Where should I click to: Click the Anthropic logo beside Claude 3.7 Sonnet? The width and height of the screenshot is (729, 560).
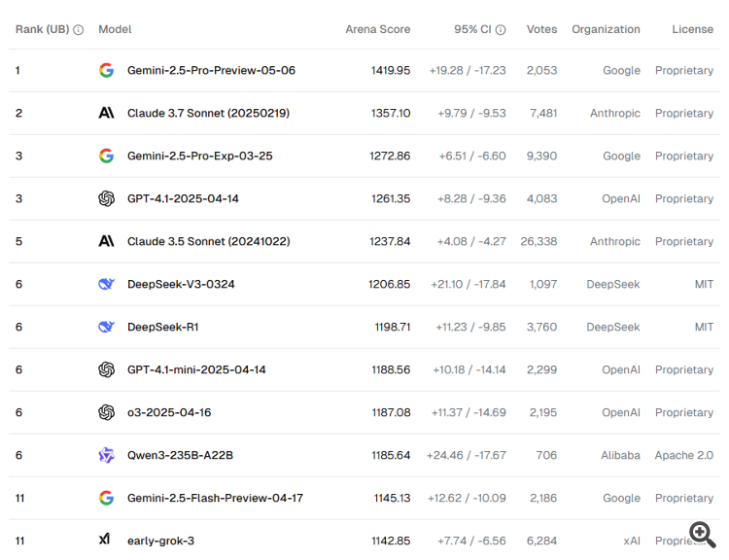coord(106,113)
